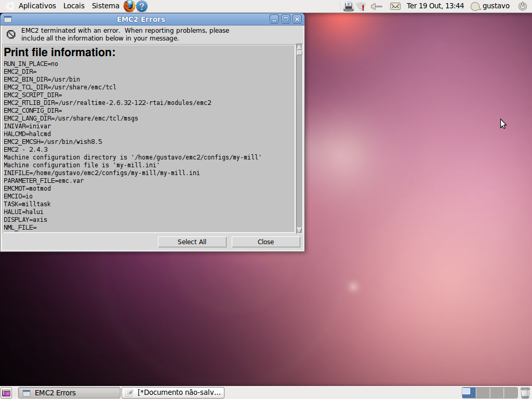Click the line 'EMC2_BIN_DIR=/usr/bin'

pos(42,79)
